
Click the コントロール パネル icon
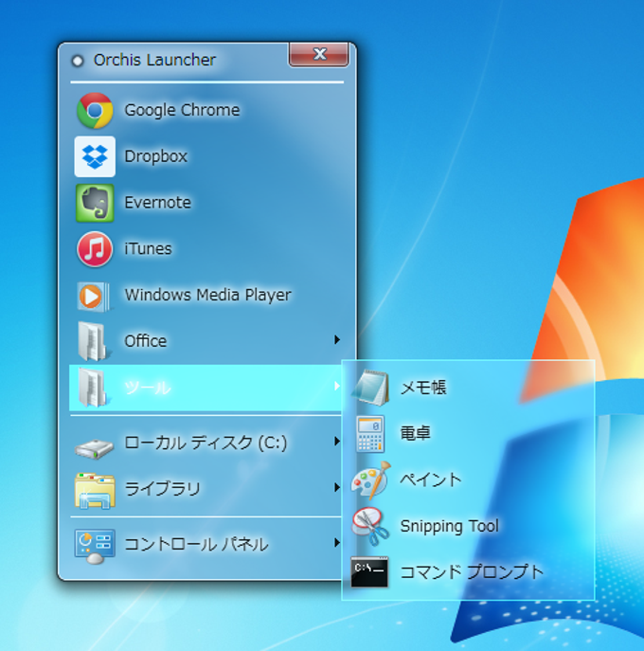[95, 546]
